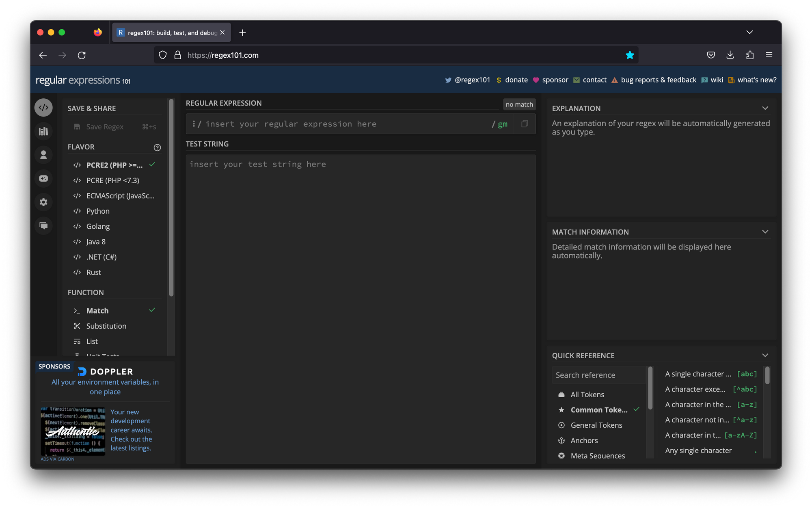The image size is (812, 509).
Task: Select the Match function
Action: click(114, 311)
